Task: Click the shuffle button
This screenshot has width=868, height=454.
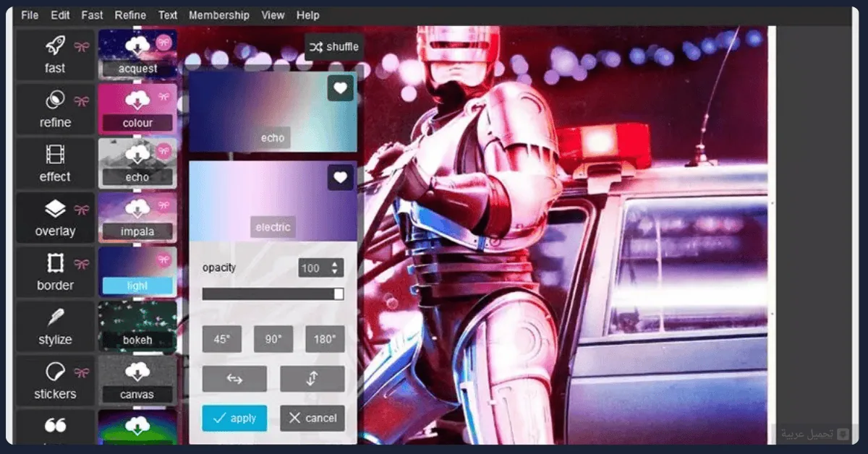Action: pos(334,47)
